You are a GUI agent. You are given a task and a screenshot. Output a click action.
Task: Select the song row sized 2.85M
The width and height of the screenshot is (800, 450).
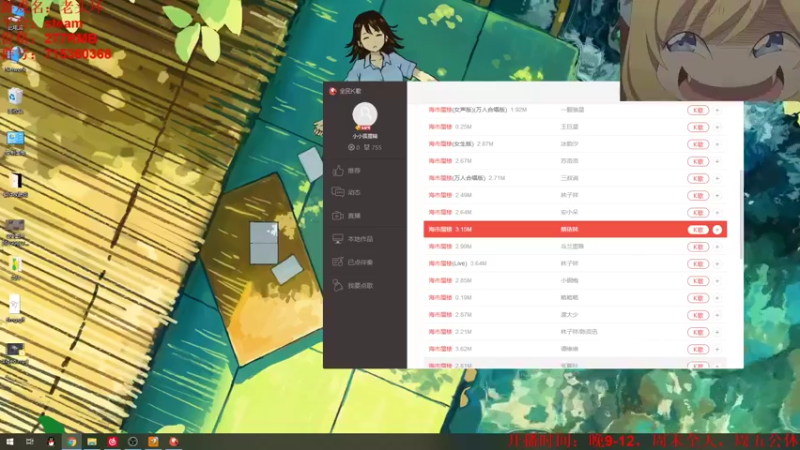tap(575, 281)
